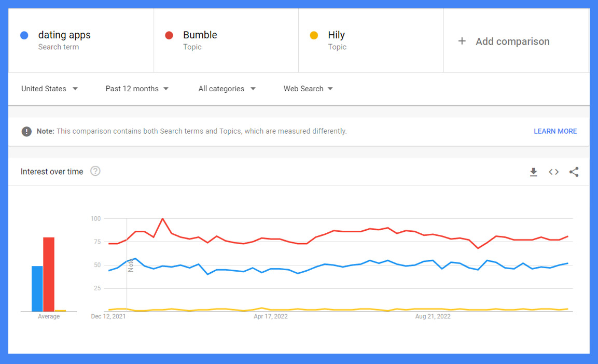Select the blue dot for dating apps

tap(24, 35)
